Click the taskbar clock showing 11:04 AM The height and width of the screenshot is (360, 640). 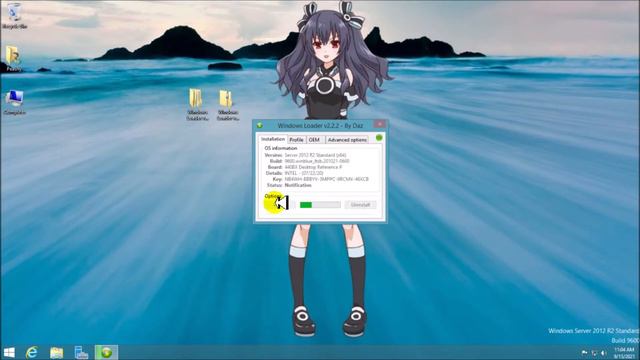(x=624, y=353)
